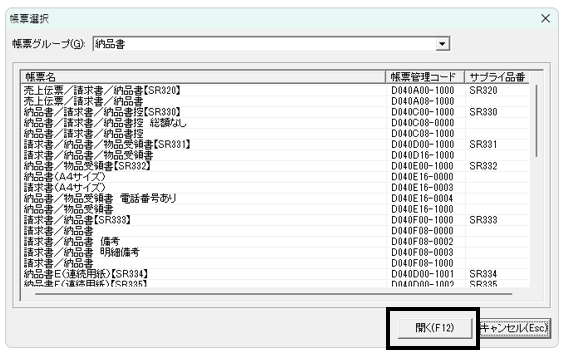Click code cell D040A00-1000
571x363 pixels.
(423, 90)
